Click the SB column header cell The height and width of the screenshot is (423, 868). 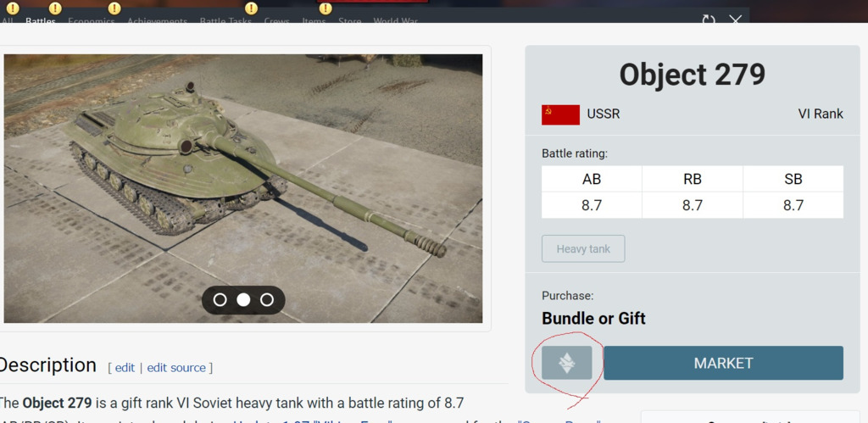point(793,179)
